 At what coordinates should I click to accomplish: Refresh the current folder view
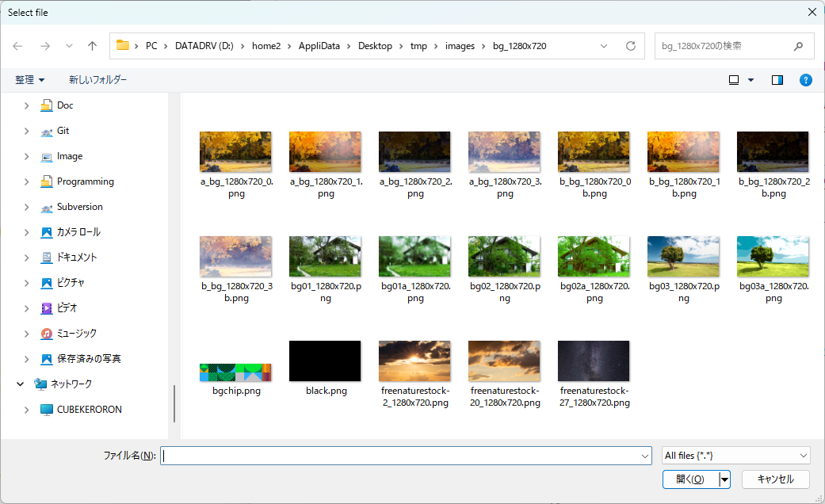[x=631, y=46]
